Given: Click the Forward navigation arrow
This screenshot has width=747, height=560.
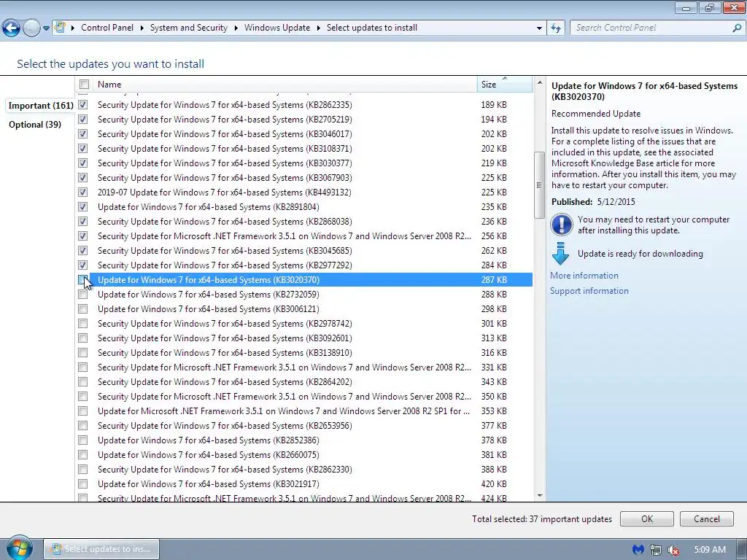Looking at the screenshot, I should [x=31, y=28].
